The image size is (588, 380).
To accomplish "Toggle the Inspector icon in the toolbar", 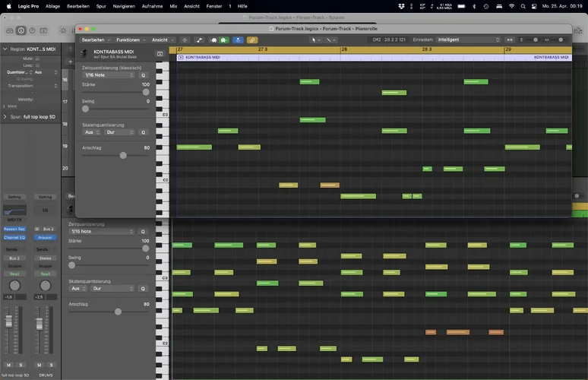I will click(21, 31).
